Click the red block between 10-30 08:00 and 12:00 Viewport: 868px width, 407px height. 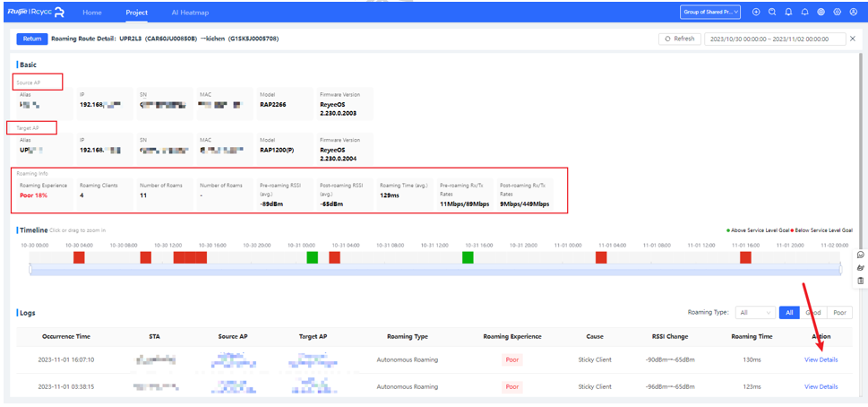(146, 257)
